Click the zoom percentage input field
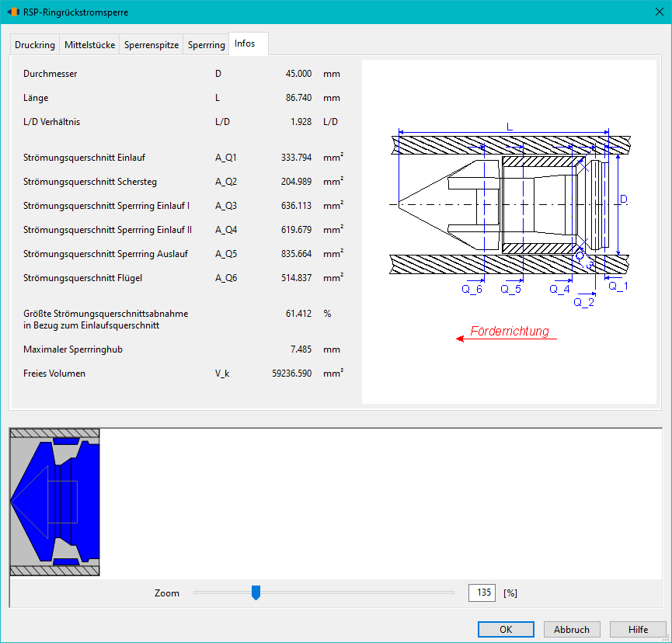The image size is (672, 643). click(x=482, y=593)
